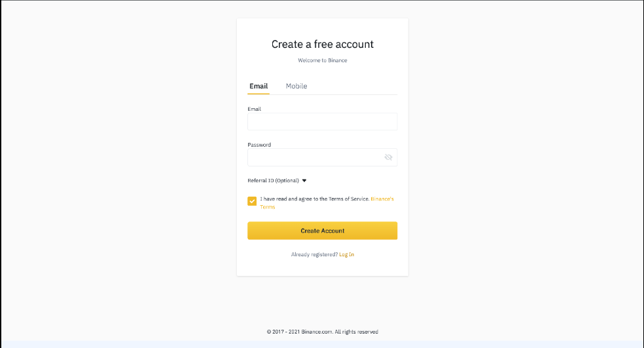Select the Email tab

coord(259,86)
